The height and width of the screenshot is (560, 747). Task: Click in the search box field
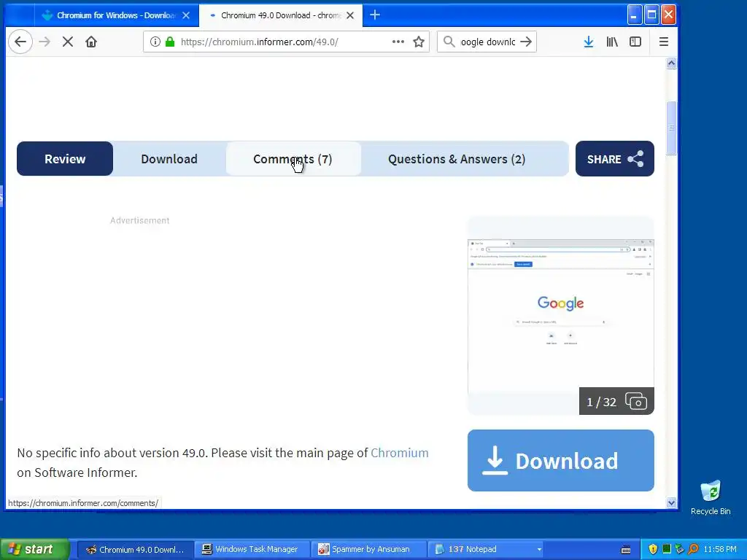pyautogui.click(x=487, y=42)
